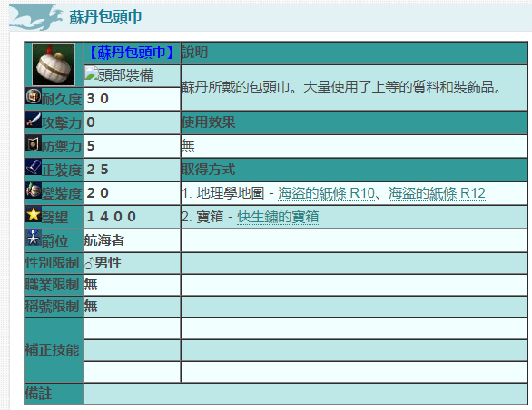Click the 防禦力 shield icon
The image size is (532, 410).
pyautogui.click(x=34, y=143)
